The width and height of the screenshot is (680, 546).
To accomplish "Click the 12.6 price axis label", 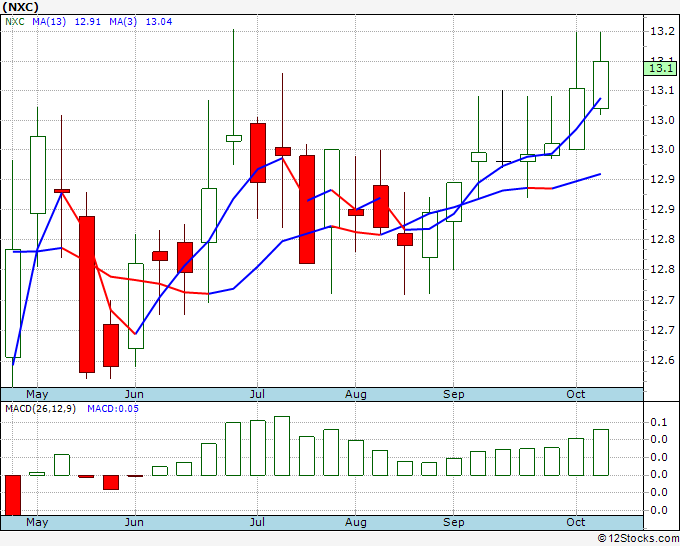I will tap(662, 360).
